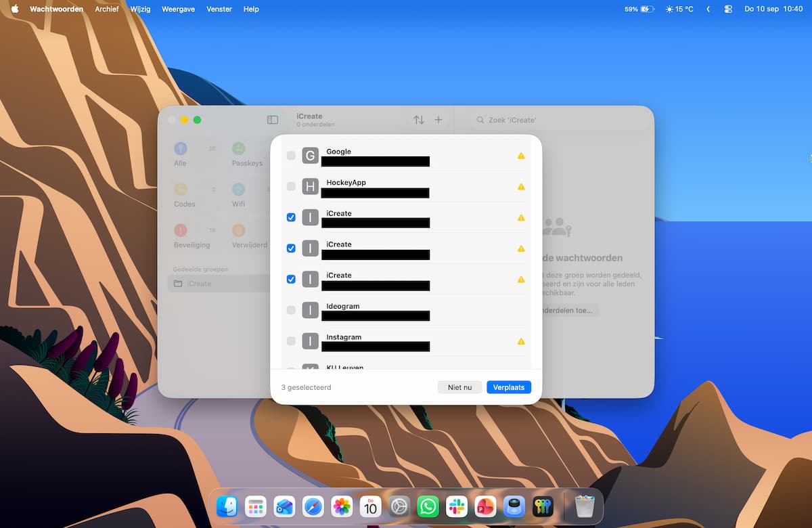This screenshot has height=528, width=812.
Task: Select the Ideogram list row name
Action: click(x=343, y=306)
